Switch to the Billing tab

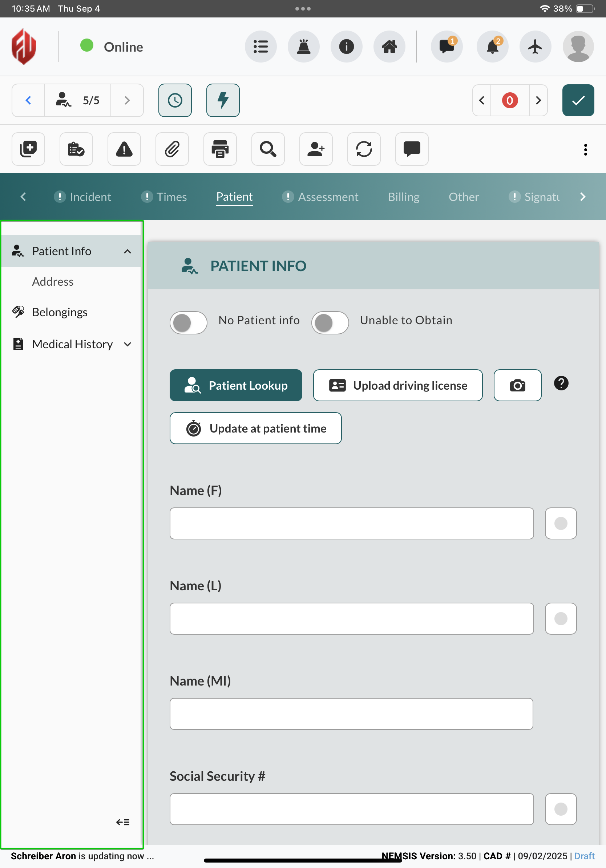(x=403, y=197)
